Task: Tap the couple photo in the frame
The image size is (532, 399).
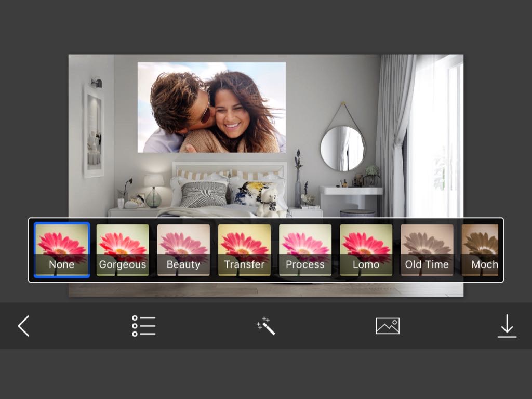Action: tap(211, 107)
